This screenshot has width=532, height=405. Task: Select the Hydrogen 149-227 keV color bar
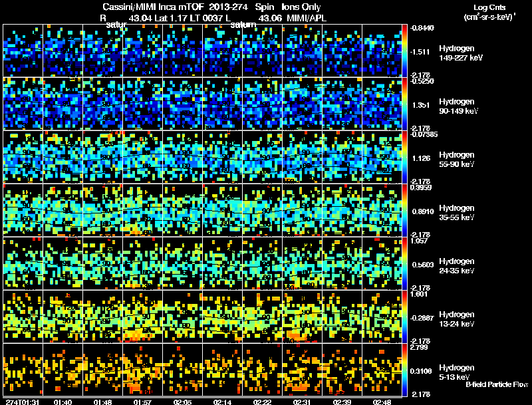point(404,51)
